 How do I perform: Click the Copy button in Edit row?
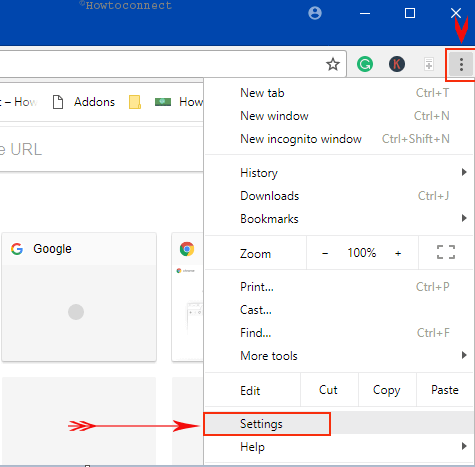point(387,390)
